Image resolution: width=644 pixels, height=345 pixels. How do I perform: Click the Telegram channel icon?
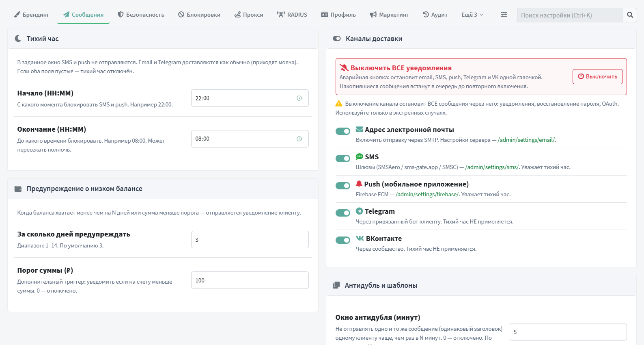point(359,211)
